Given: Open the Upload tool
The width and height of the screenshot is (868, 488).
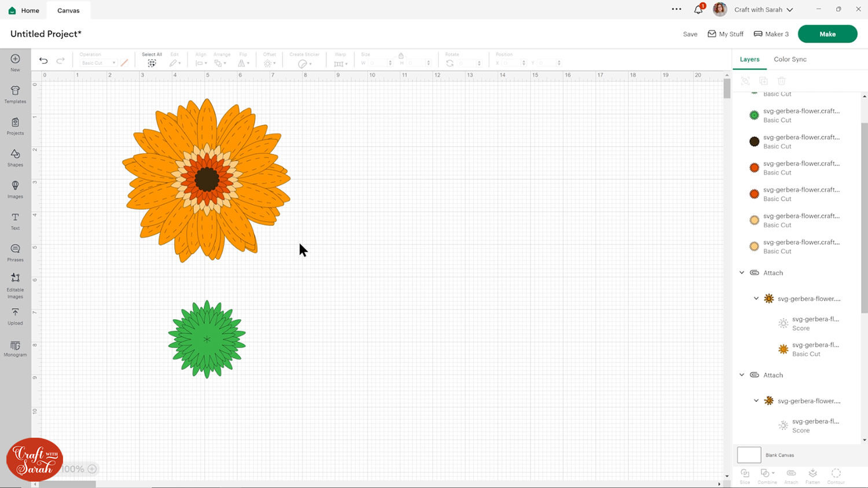Looking at the screenshot, I should 15,315.
